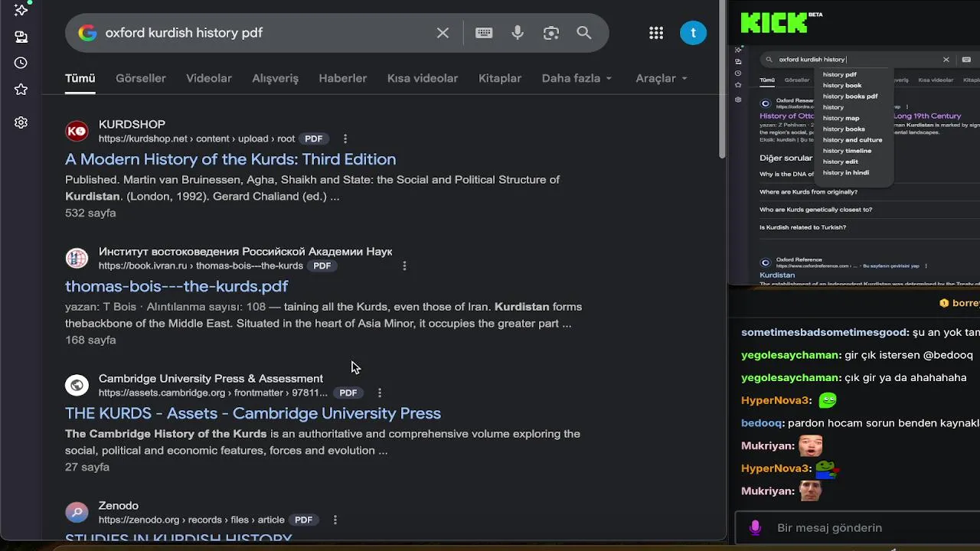Open more options for KURDSHOP result
This screenshot has height=551, width=980.
(345, 139)
